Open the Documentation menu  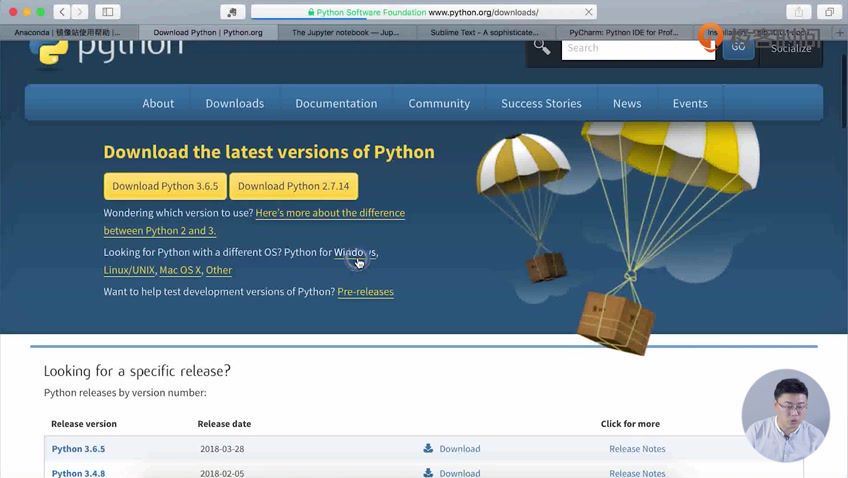pos(336,103)
